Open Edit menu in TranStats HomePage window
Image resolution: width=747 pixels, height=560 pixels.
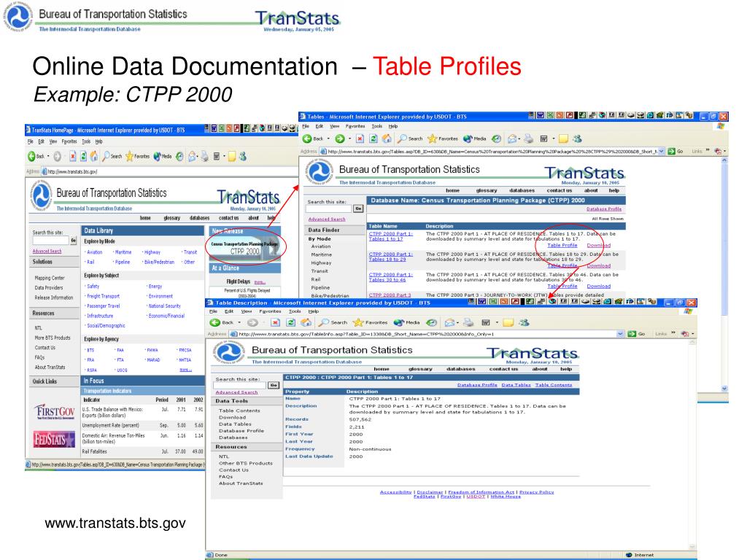42,141
